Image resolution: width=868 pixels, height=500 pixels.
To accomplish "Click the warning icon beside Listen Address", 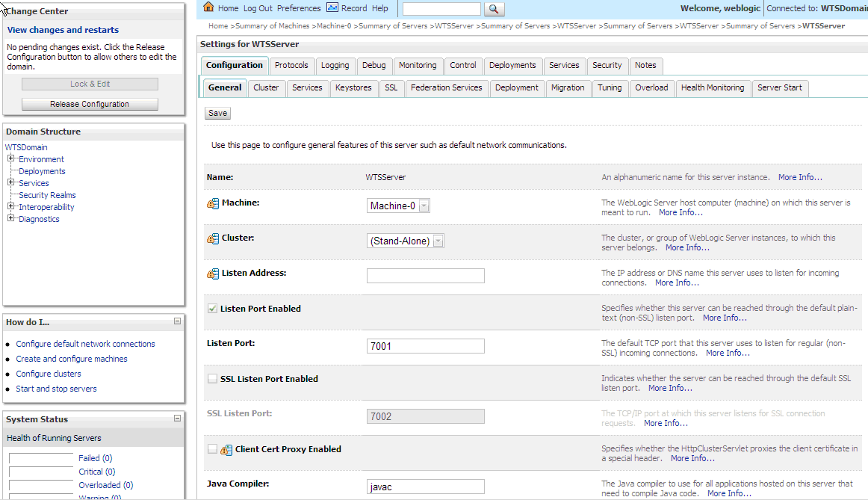I will (213, 274).
